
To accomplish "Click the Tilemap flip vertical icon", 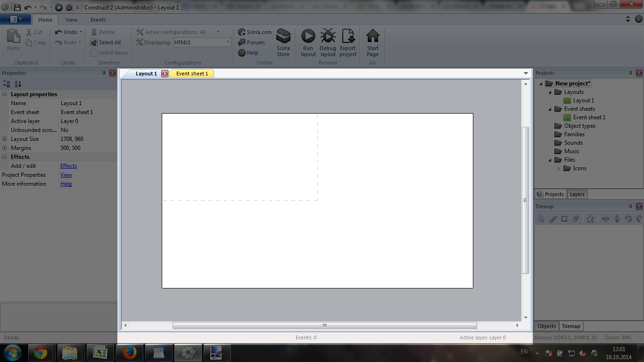I will [x=617, y=219].
